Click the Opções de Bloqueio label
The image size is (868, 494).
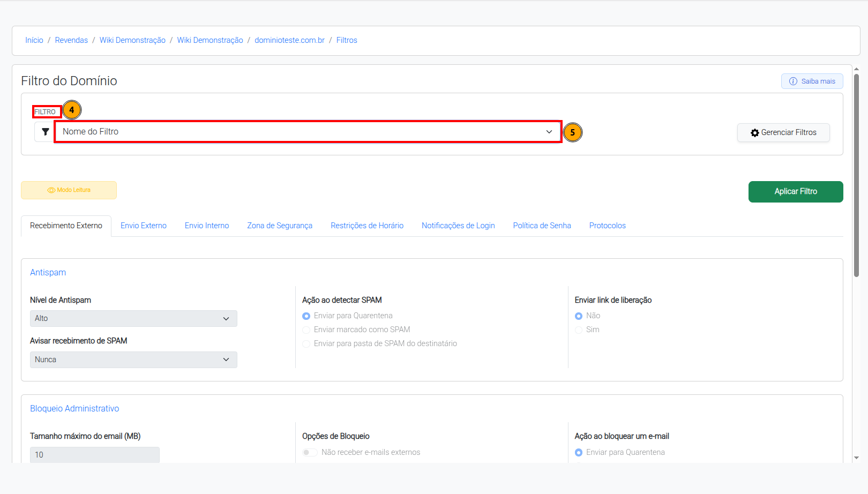tap(336, 436)
